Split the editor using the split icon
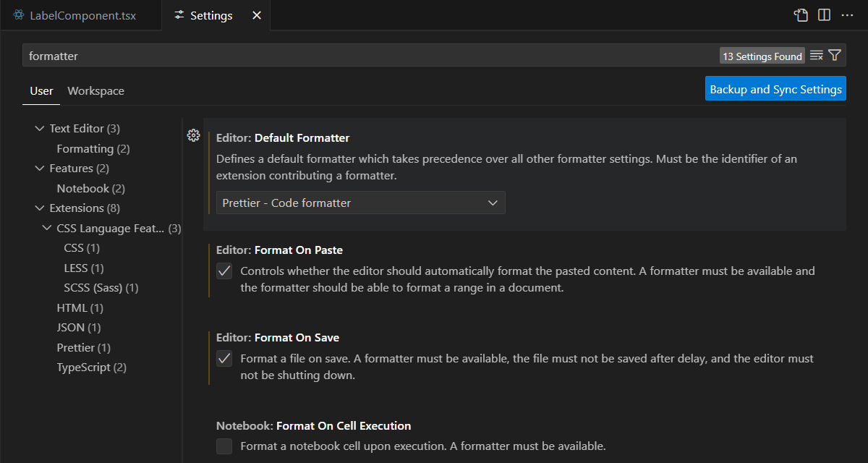Image resolution: width=868 pixels, height=463 pixels. (x=824, y=14)
